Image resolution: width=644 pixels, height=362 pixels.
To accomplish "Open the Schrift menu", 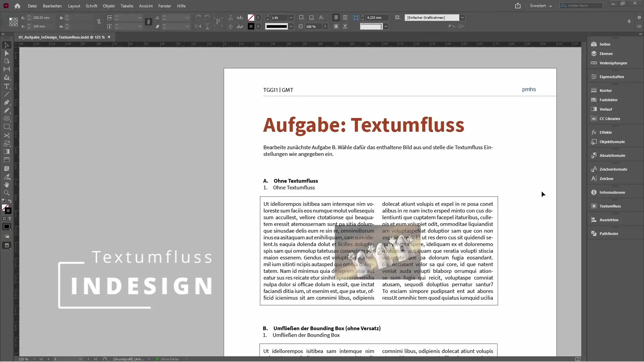I will [91, 6].
